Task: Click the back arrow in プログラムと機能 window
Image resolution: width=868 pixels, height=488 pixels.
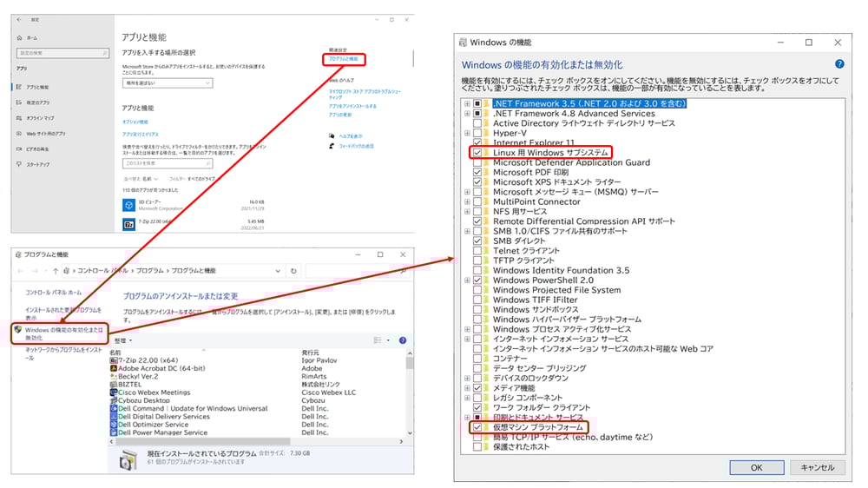Action: point(21,271)
